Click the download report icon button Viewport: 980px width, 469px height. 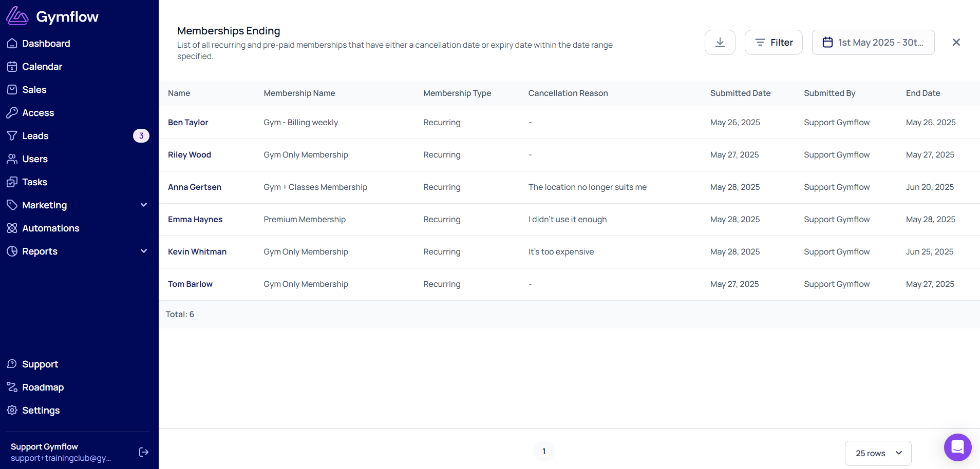coord(720,42)
